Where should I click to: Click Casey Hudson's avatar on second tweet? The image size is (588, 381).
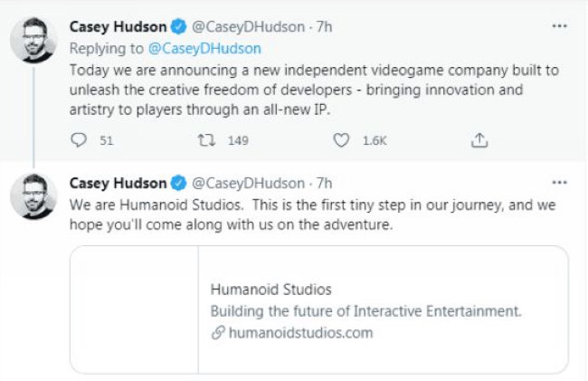point(33,195)
